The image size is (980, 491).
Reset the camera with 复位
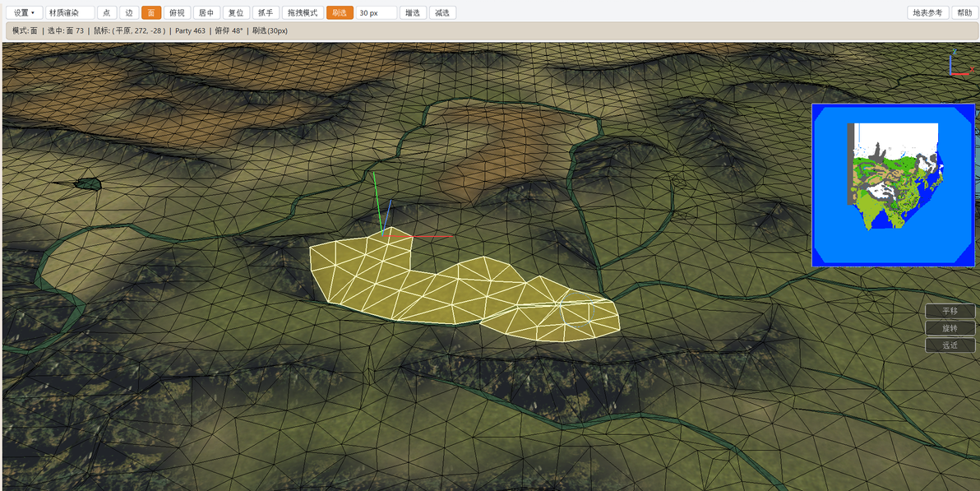coord(236,12)
